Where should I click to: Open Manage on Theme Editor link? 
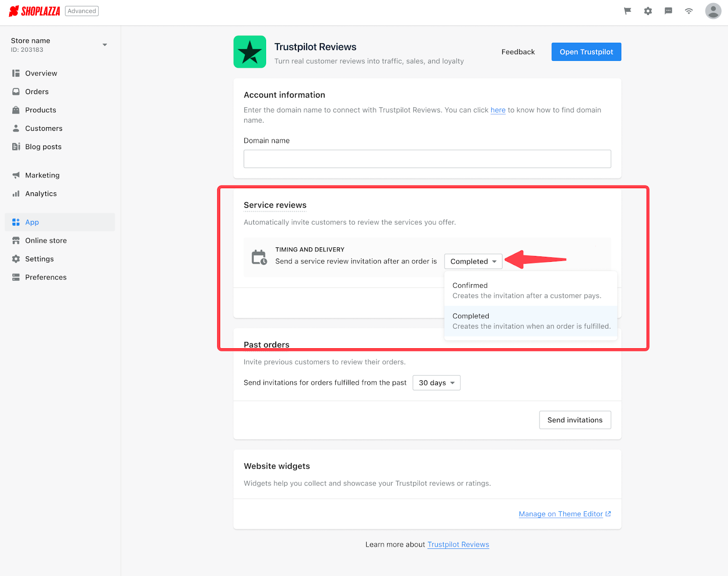[x=561, y=514]
